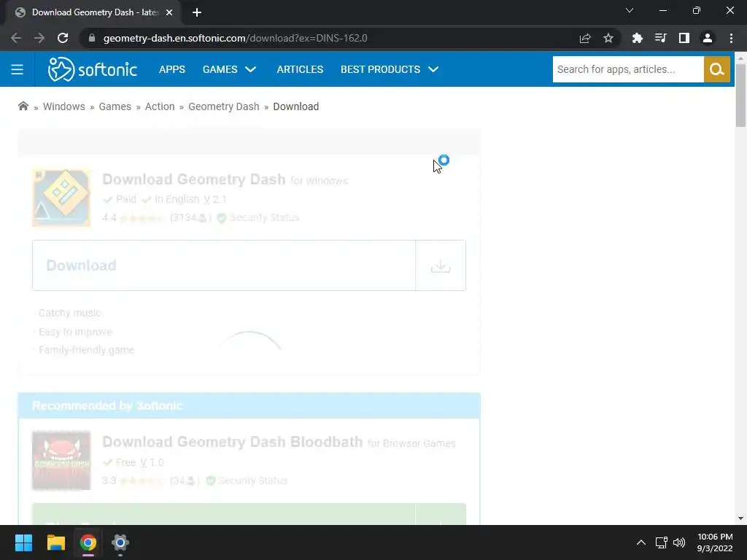The height and width of the screenshot is (560, 747).
Task: Expand the GAMES dropdown menu
Action: [x=230, y=69]
